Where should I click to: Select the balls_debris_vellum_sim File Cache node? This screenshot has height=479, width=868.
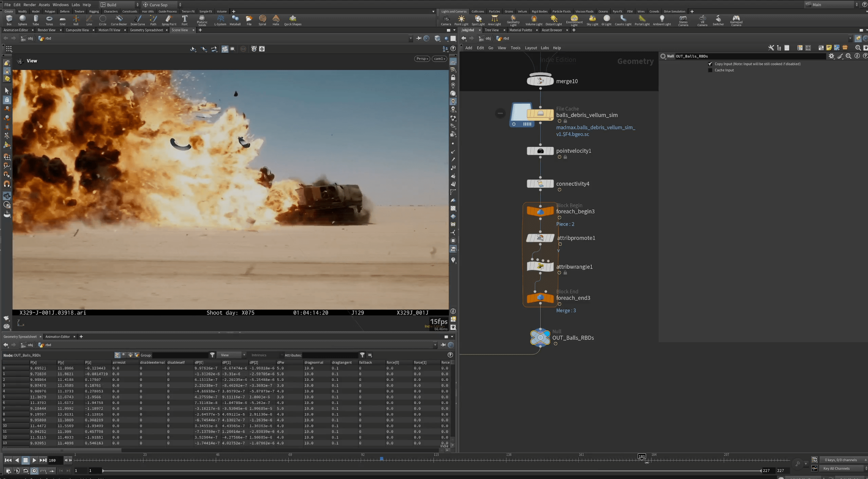pyautogui.click(x=540, y=115)
